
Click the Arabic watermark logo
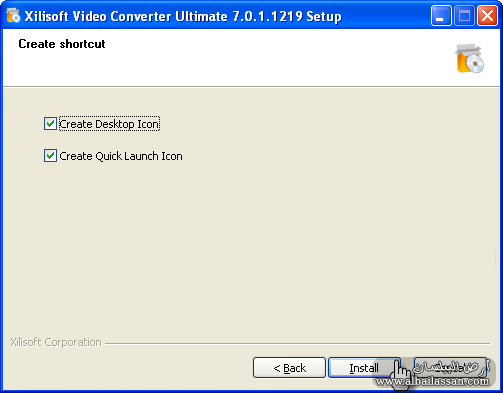click(451, 367)
